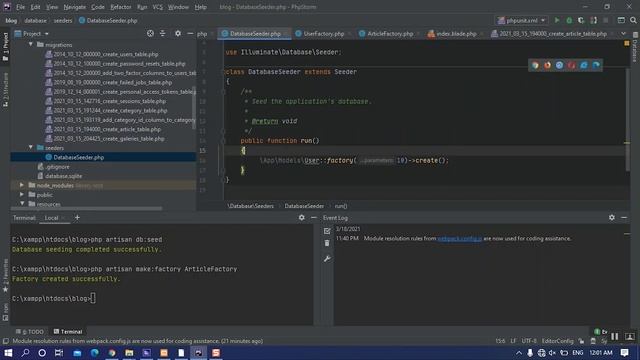Select database.sqlite file in tree
Viewport: 640px width, 360px height.
point(63,176)
